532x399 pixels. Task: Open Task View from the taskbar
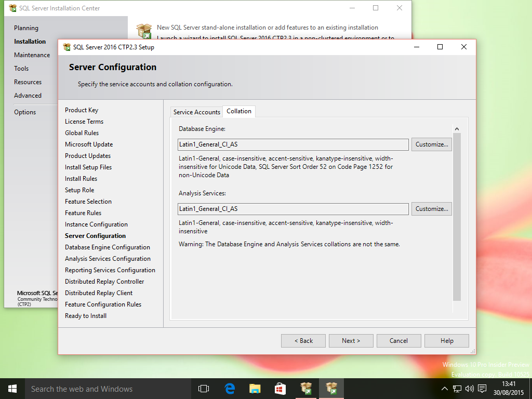[204, 388]
